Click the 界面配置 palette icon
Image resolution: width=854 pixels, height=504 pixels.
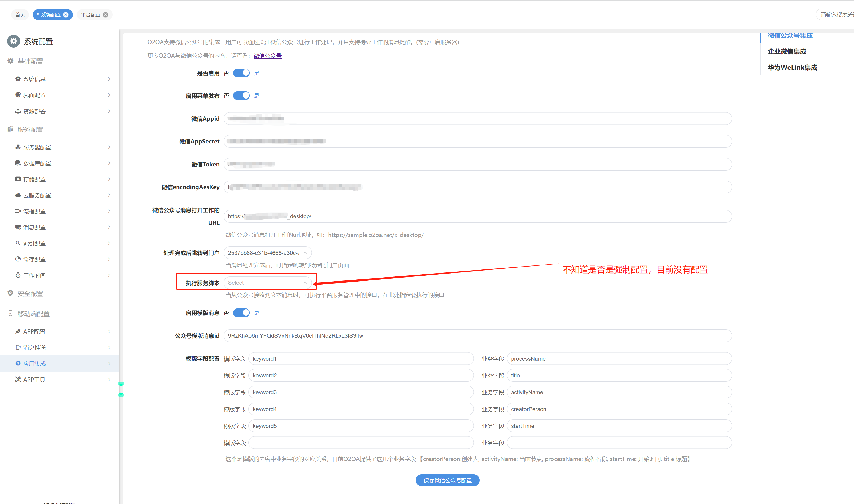click(x=18, y=95)
